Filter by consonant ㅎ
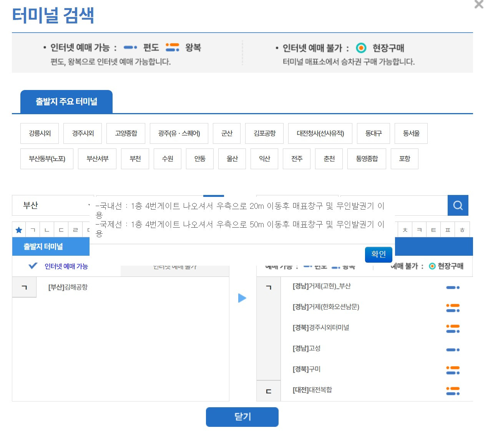488x448 pixels. click(462, 230)
